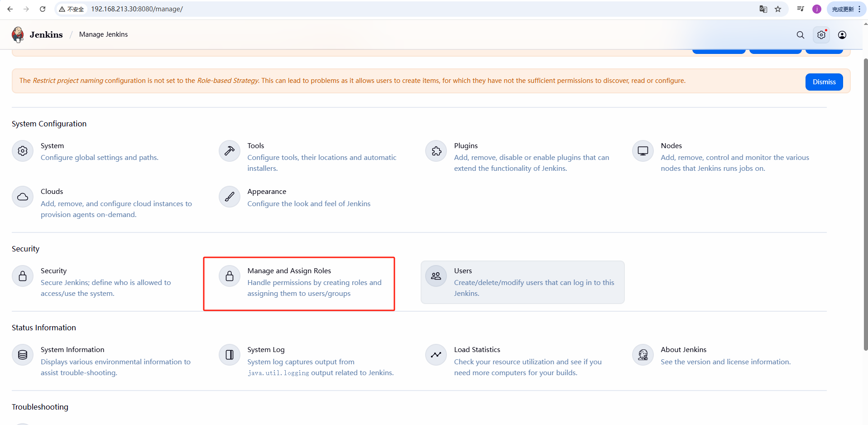This screenshot has width=868, height=425.
Task: Click the Jenkins home title link
Action: [x=46, y=35]
